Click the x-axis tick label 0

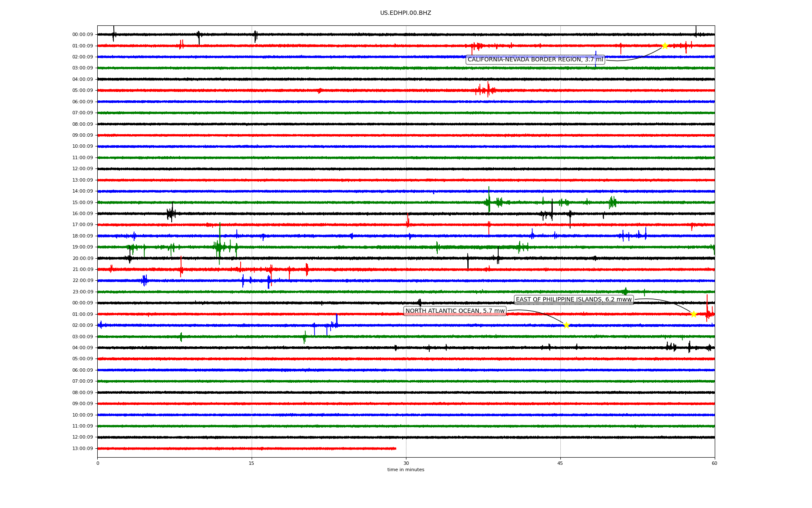pyautogui.click(x=98, y=463)
